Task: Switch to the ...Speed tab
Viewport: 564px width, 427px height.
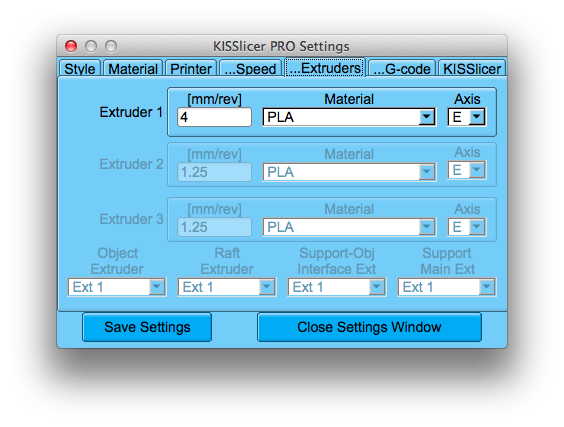Action: (250, 68)
